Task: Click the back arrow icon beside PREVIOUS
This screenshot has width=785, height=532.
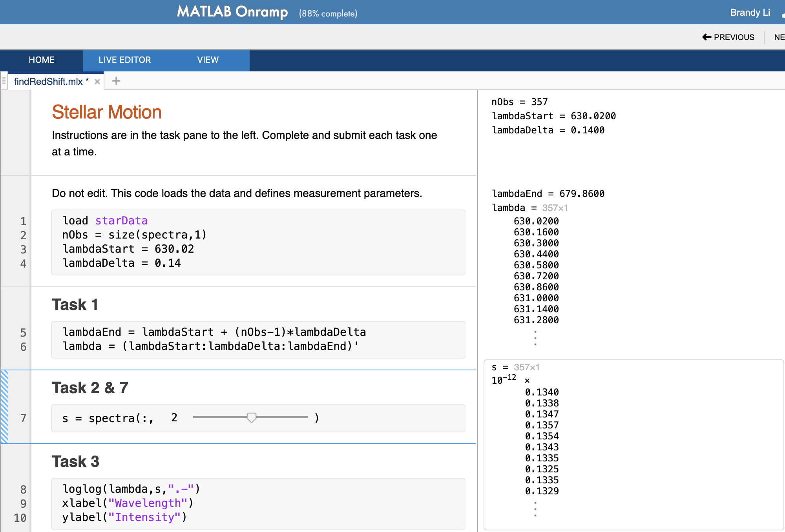Action: [x=706, y=36]
